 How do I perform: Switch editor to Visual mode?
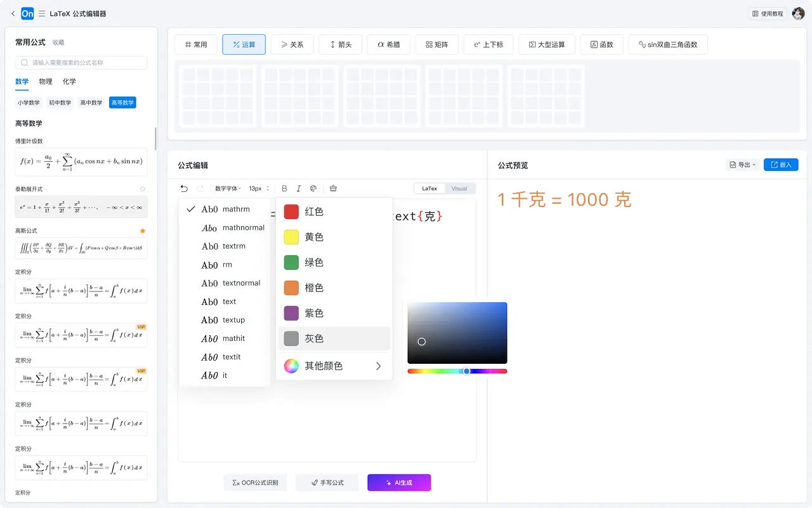[459, 189]
